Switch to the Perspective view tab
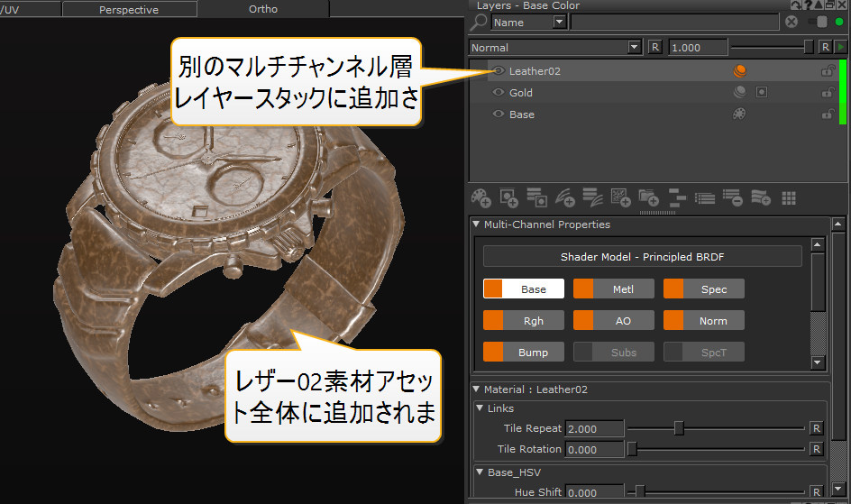The height and width of the screenshot is (504, 851). [x=128, y=10]
